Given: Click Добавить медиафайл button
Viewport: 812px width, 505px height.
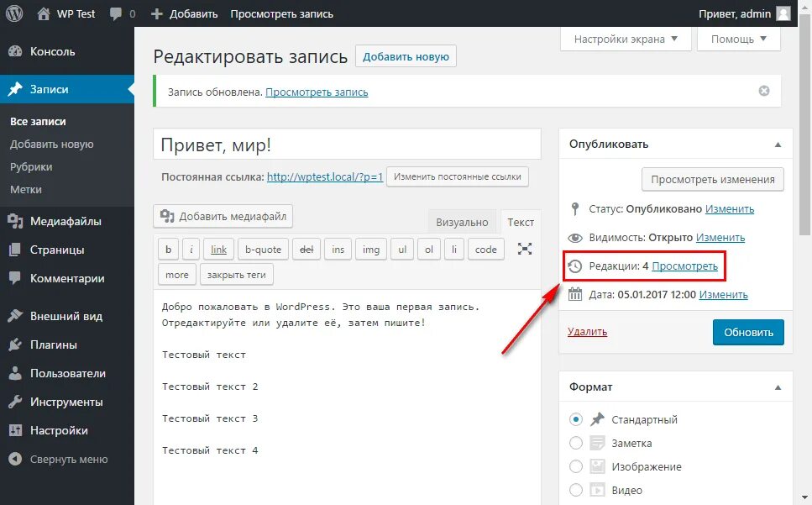Looking at the screenshot, I should (x=223, y=216).
